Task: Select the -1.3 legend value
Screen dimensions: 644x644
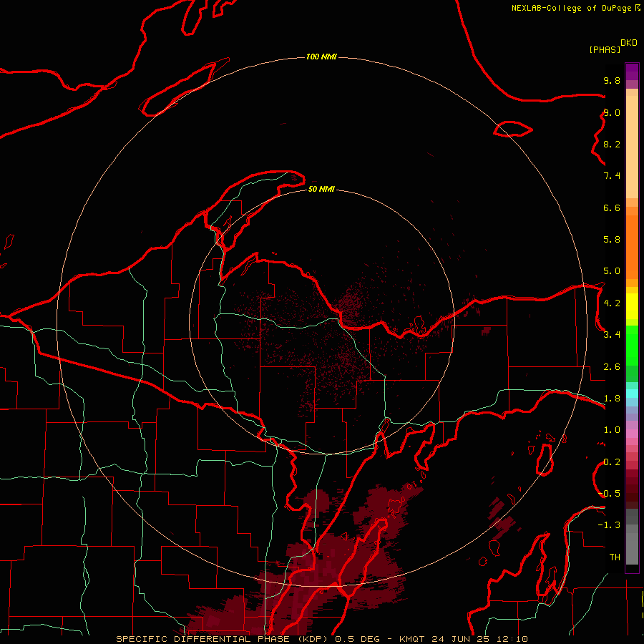Action: 609,525
